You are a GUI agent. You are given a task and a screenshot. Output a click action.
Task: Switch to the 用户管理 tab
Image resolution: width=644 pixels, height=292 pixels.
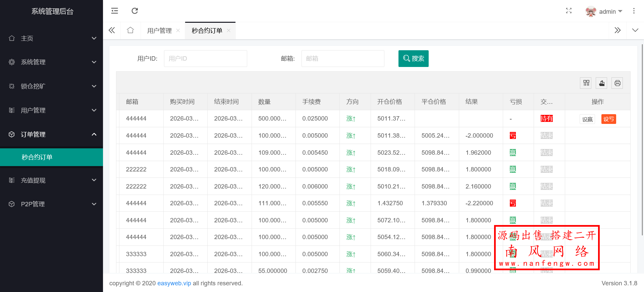pos(160,30)
